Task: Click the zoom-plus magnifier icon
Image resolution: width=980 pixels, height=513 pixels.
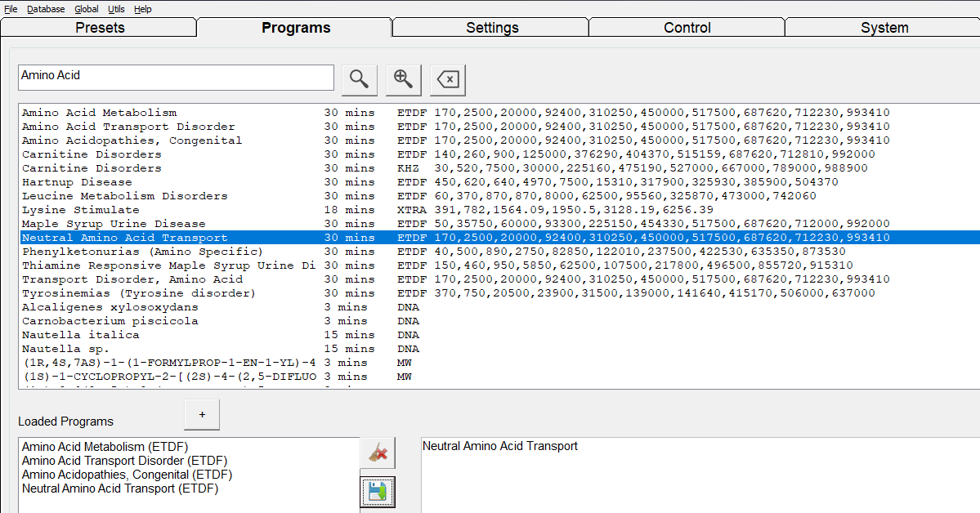Action: [x=403, y=78]
